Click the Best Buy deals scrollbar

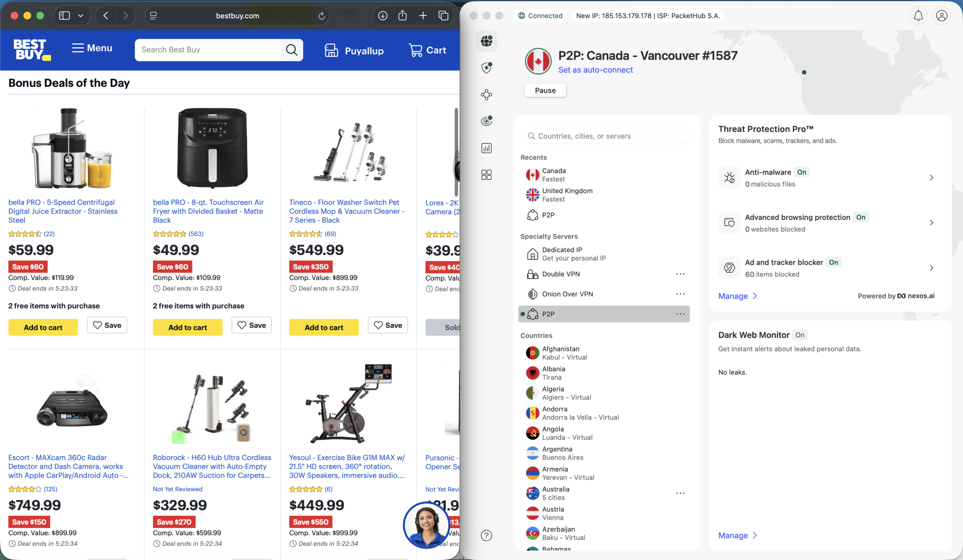click(x=456, y=152)
